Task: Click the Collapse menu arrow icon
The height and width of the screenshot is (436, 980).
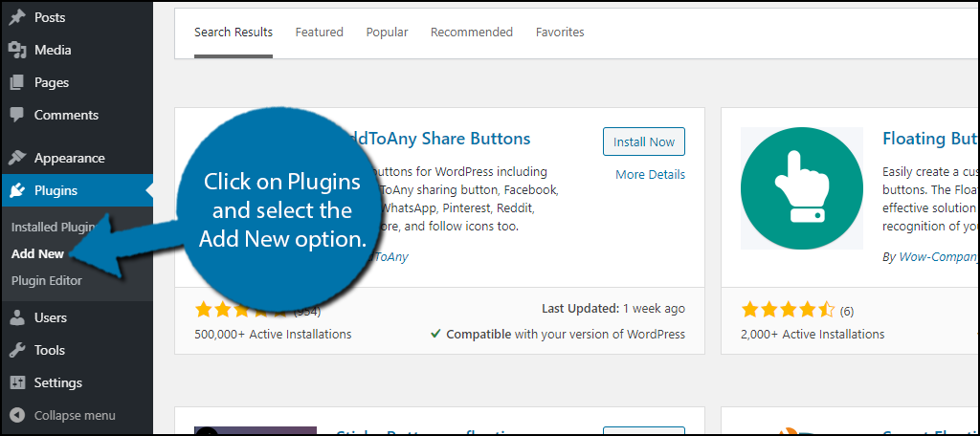Action: tap(17, 415)
